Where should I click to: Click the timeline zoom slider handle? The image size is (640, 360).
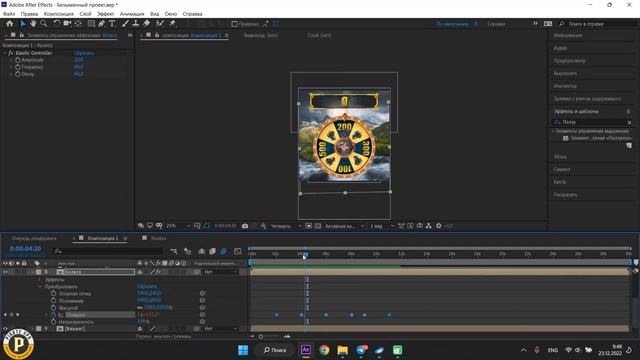pos(260,336)
